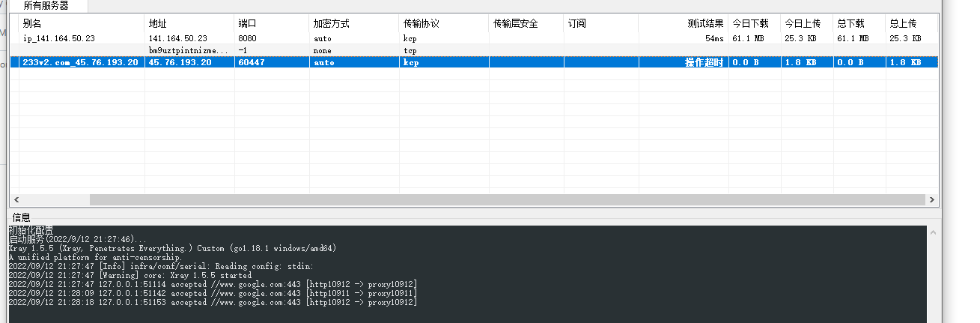The width and height of the screenshot is (980, 323).
Task: Click port cell -1
Action: tap(243, 50)
